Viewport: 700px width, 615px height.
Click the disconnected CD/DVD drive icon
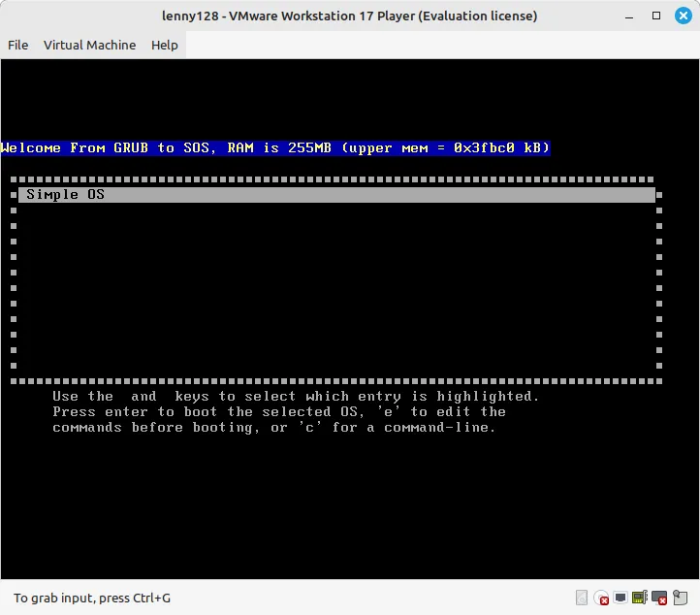tap(601, 598)
